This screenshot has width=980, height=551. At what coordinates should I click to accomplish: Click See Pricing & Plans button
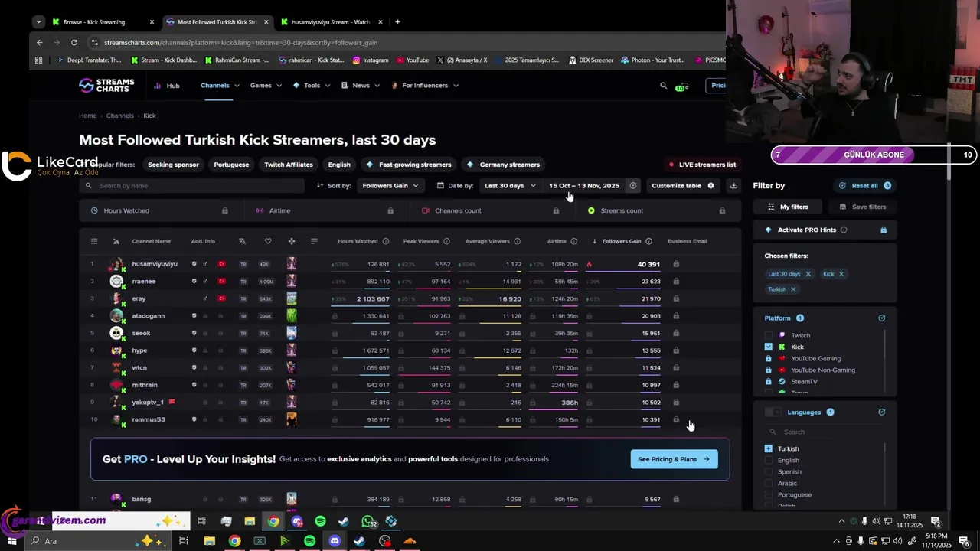coord(674,459)
